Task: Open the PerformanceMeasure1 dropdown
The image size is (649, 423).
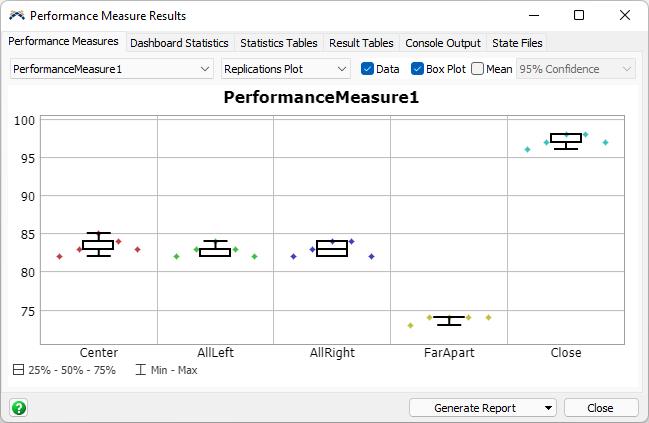Action: click(111, 69)
